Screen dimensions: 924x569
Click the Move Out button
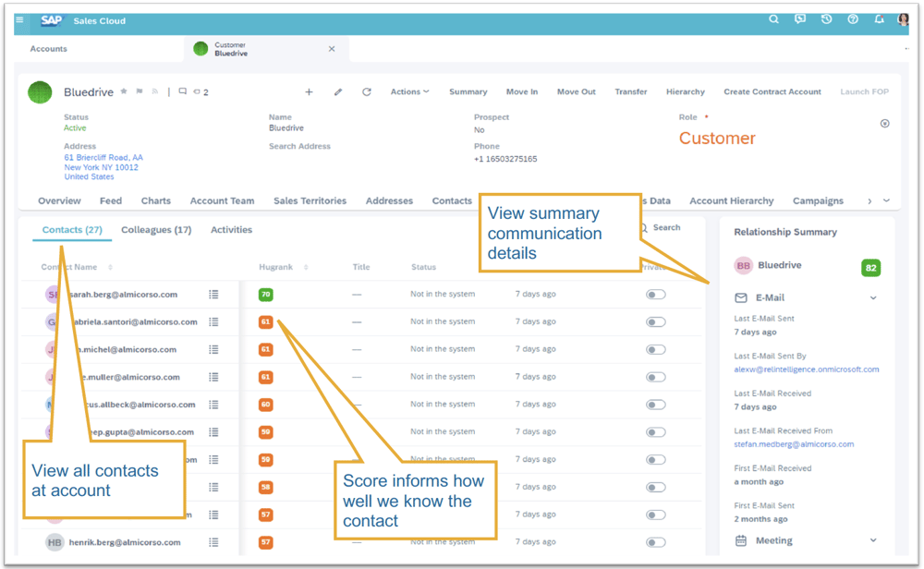point(577,91)
